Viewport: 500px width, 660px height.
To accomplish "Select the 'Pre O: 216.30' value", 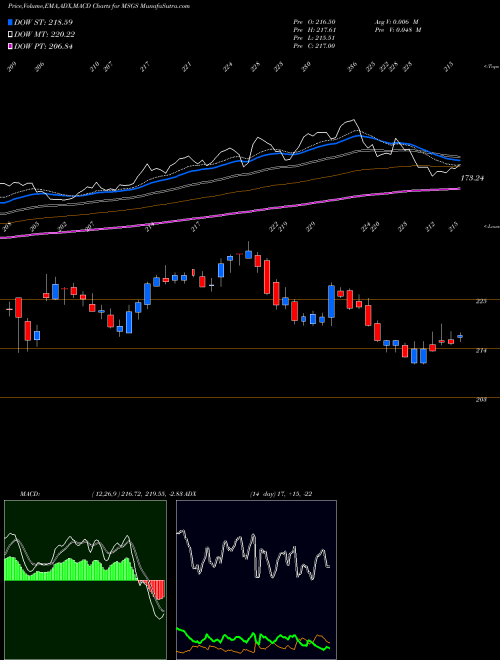I will 314,22.
